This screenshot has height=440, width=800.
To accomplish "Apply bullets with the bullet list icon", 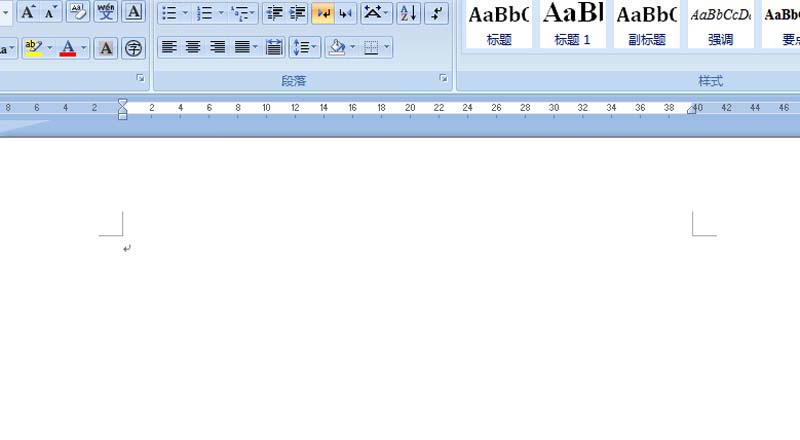I will [169, 13].
